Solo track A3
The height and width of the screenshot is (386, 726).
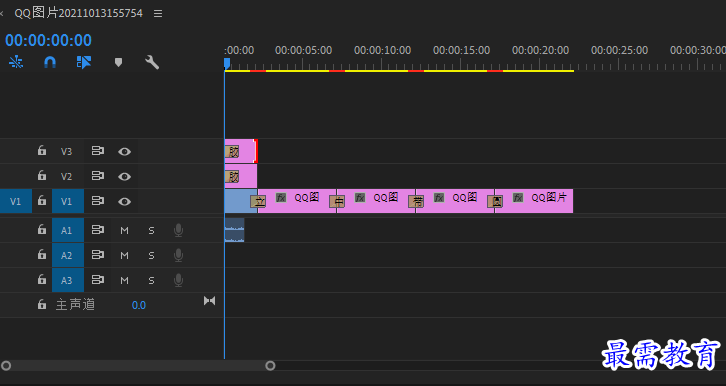click(151, 280)
